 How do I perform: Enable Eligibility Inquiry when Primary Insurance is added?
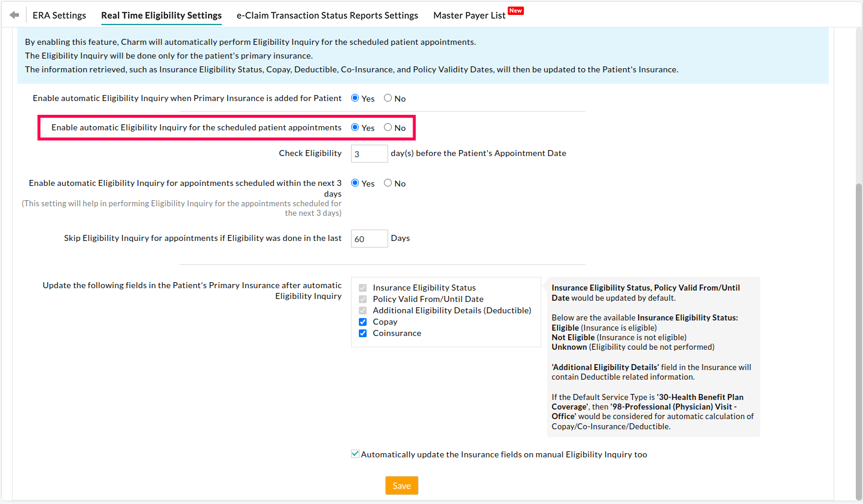coord(355,98)
